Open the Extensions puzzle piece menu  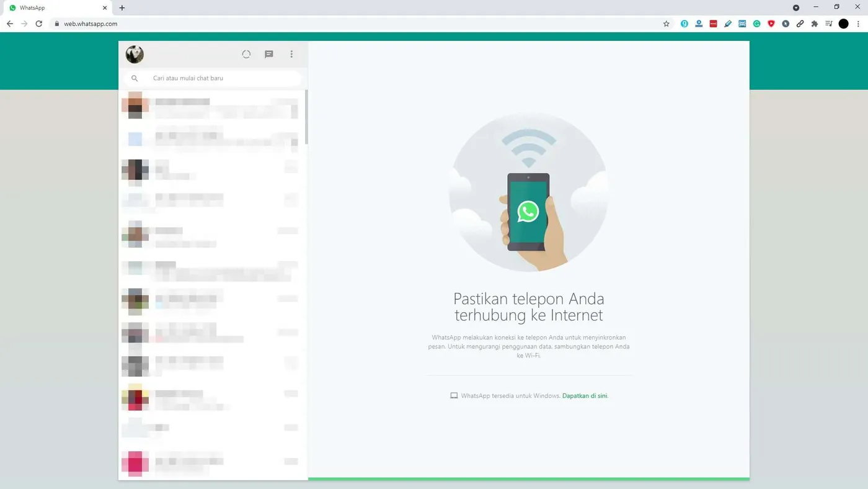click(815, 24)
